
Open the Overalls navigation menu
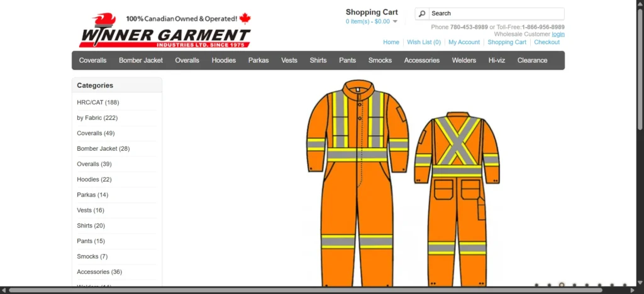[187, 60]
